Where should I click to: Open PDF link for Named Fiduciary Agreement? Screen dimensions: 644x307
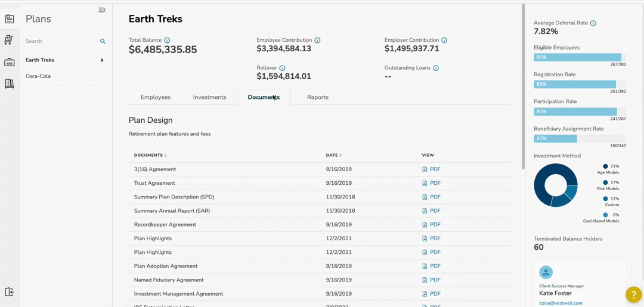click(435, 280)
